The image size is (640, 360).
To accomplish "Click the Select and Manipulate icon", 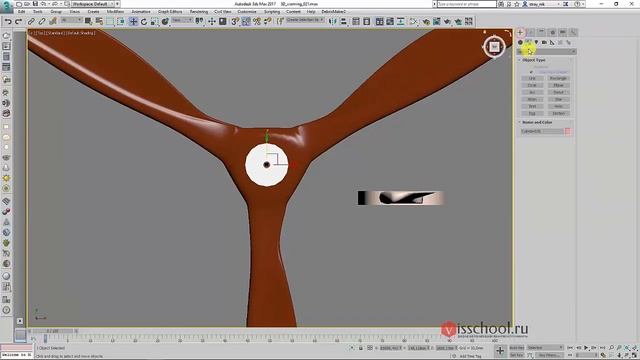I will [x=212, y=21].
